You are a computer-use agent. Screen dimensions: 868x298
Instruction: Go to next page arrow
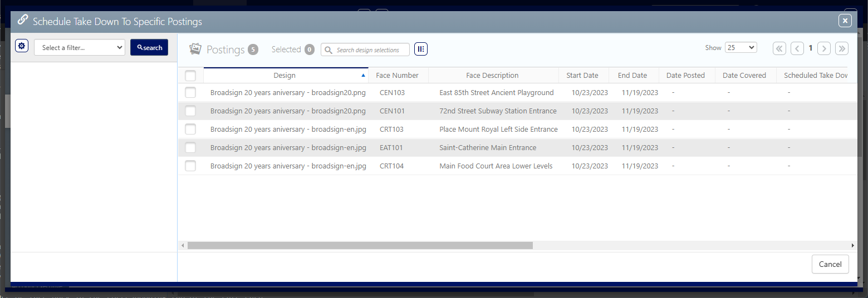coord(824,48)
